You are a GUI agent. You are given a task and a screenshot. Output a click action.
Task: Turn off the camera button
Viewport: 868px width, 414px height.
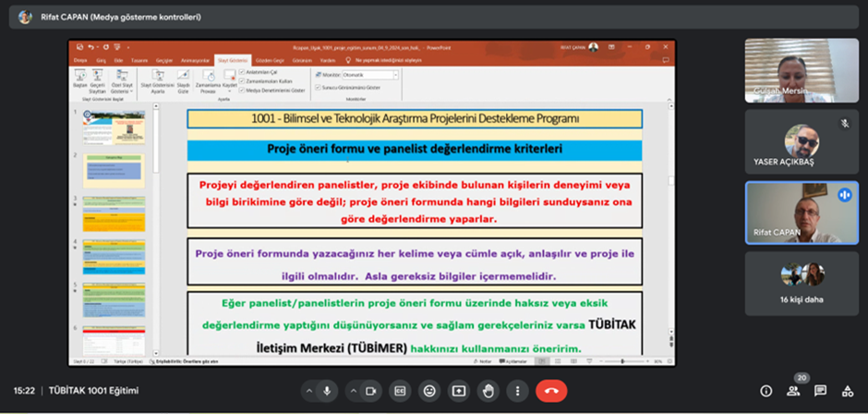371,391
